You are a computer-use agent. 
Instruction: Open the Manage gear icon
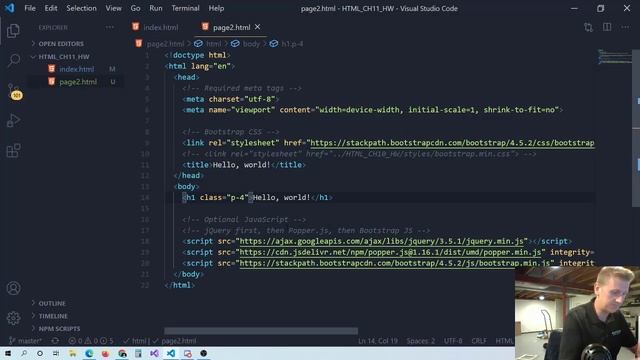coord(13,318)
